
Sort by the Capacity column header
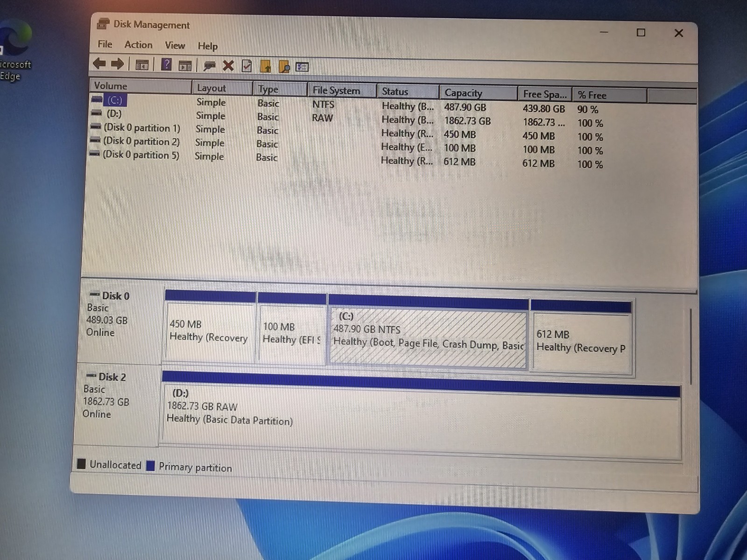478,93
